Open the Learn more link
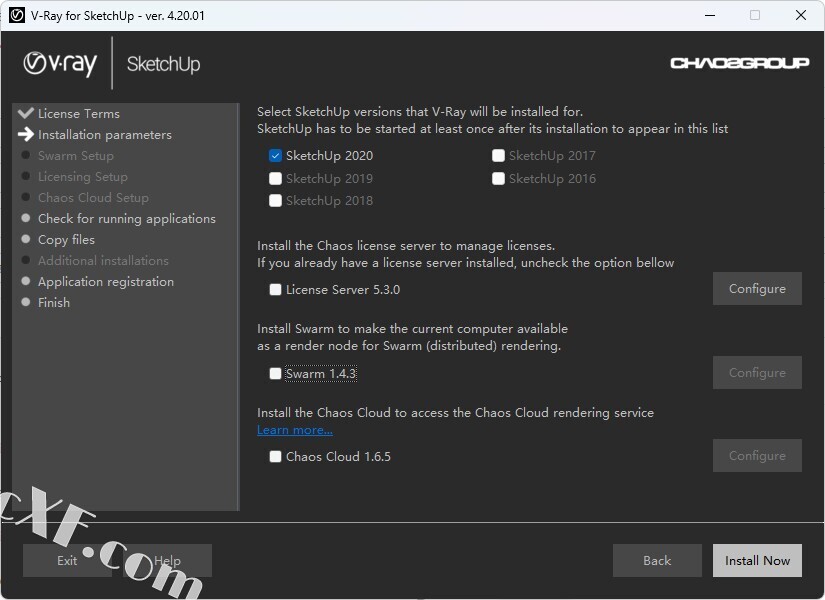Viewport: 825px width, 600px height. pos(294,431)
